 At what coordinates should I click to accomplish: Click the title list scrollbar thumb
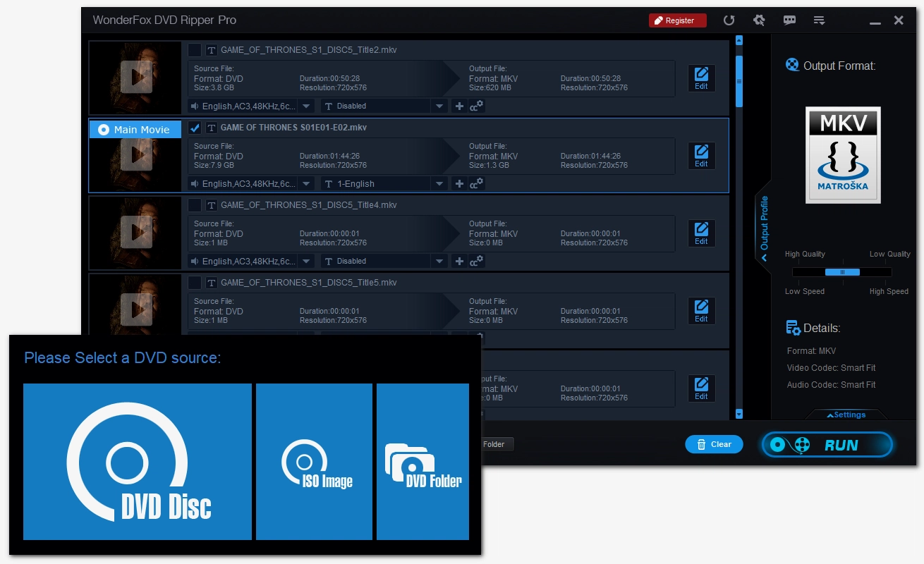739,80
